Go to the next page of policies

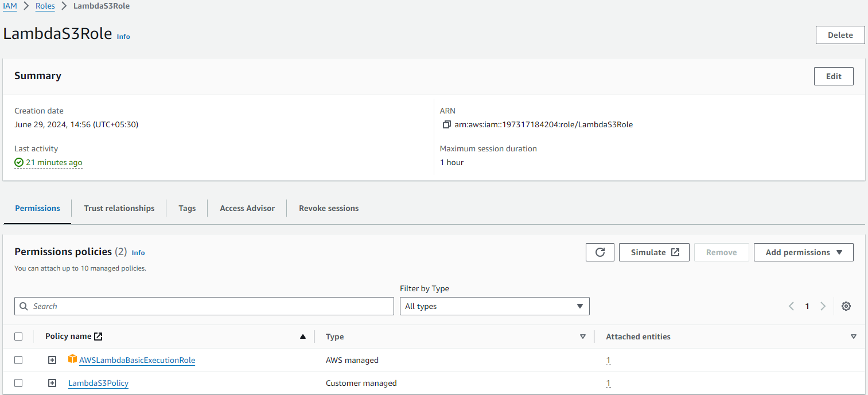point(823,306)
